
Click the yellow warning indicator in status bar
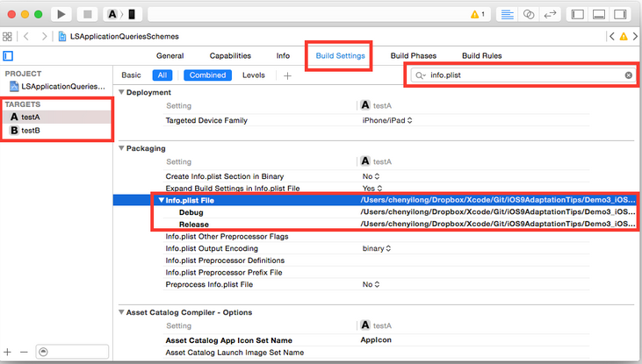478,14
